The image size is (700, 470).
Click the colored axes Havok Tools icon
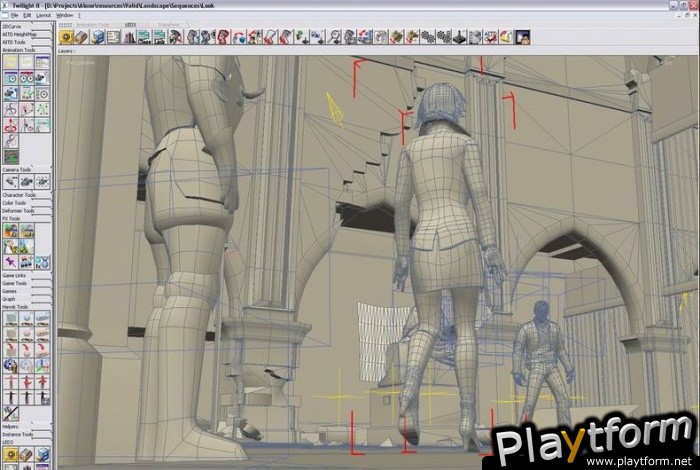coord(42,366)
